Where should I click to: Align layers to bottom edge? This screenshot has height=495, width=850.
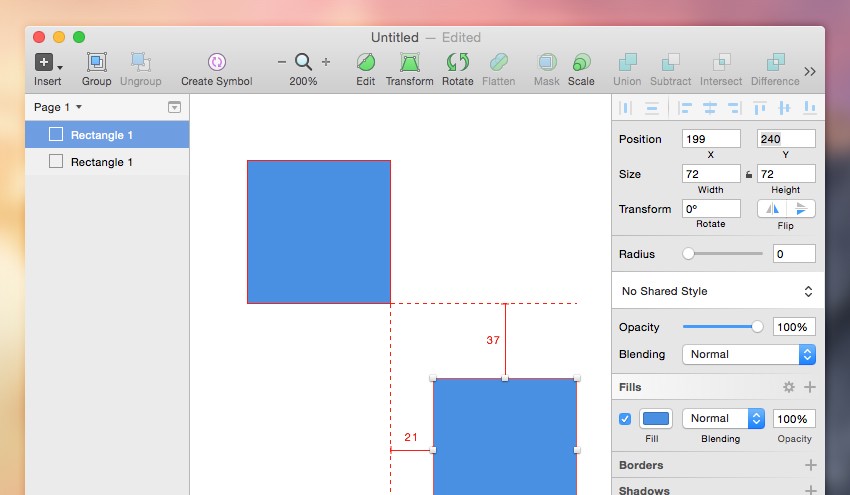click(x=809, y=108)
